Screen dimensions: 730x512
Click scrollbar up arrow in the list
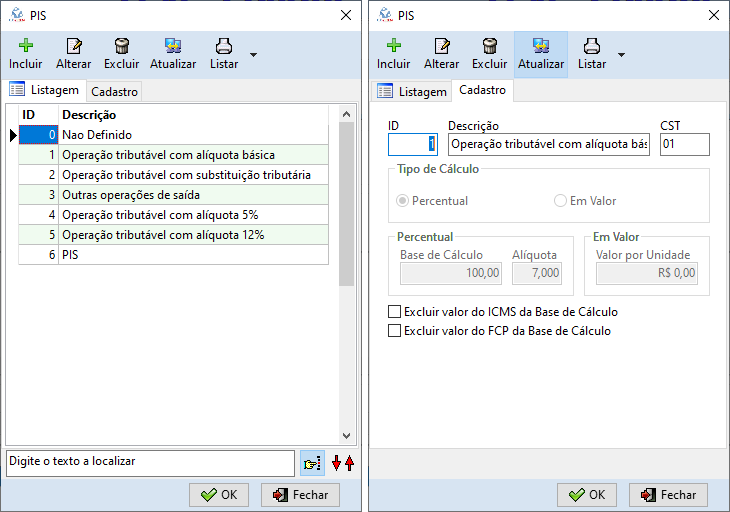(x=346, y=114)
